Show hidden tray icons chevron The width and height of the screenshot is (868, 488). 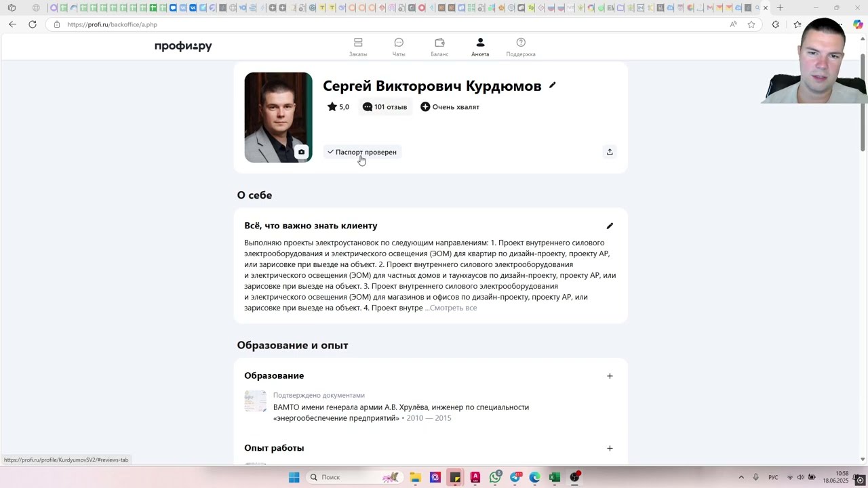point(741,477)
